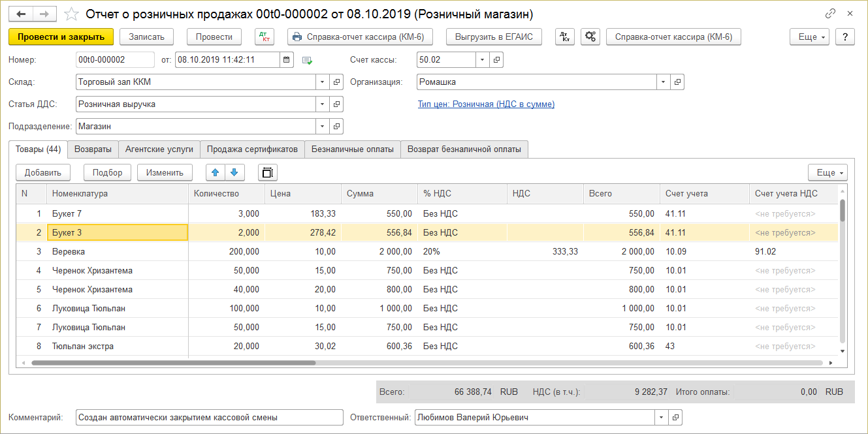Click Провести и закрыть button
Viewport: 868px width, 434px height.
pos(61,37)
